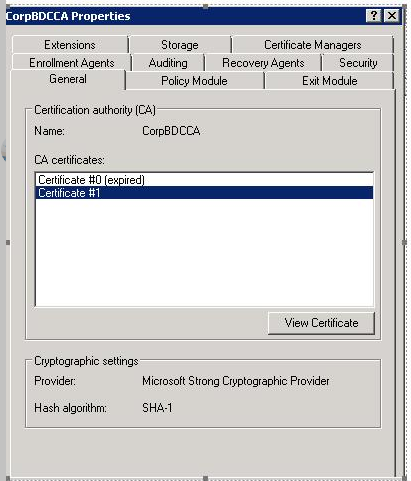Click empty area of CA certificates list
411x481 pixels.
[x=204, y=252]
